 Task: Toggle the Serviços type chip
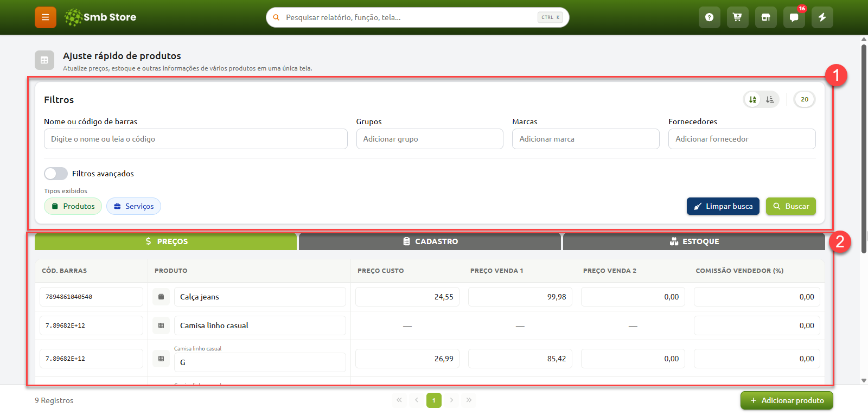[x=133, y=206]
